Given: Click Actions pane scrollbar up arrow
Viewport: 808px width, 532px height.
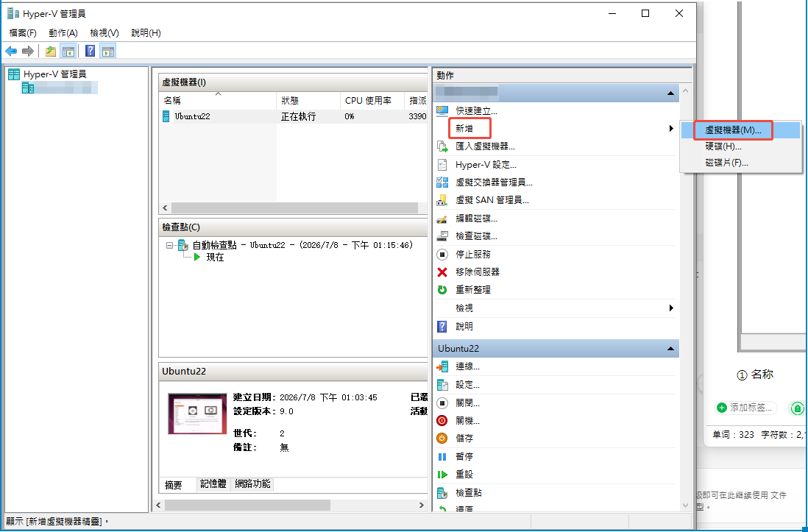Looking at the screenshot, I should click(685, 91).
